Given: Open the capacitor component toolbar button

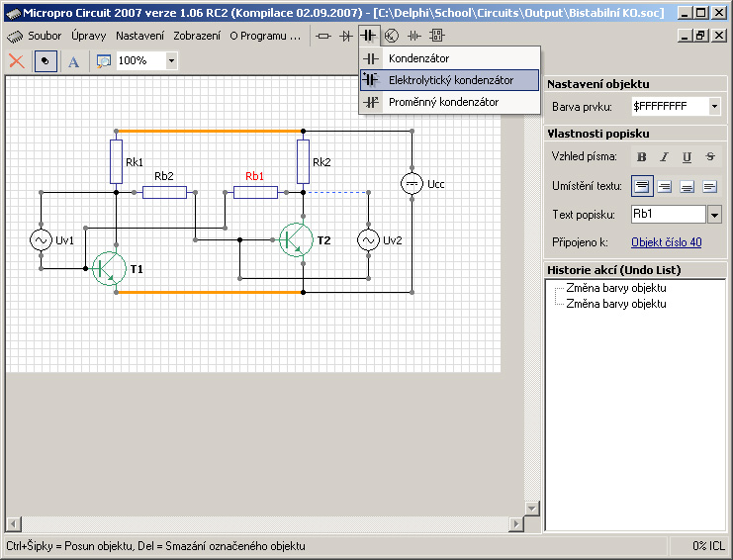Looking at the screenshot, I should pyautogui.click(x=370, y=36).
